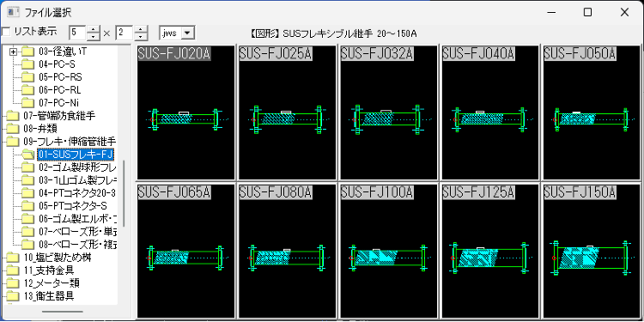
Task: Click the folder icon beside 12_メーター類
Action: pyautogui.click(x=13, y=283)
